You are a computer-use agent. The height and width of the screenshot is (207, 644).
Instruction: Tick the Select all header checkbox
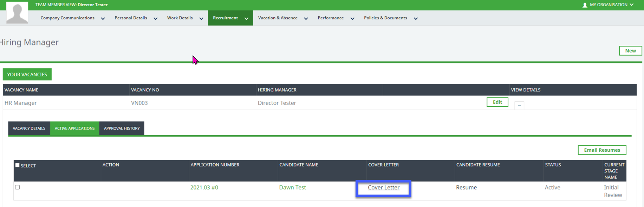[17, 165]
